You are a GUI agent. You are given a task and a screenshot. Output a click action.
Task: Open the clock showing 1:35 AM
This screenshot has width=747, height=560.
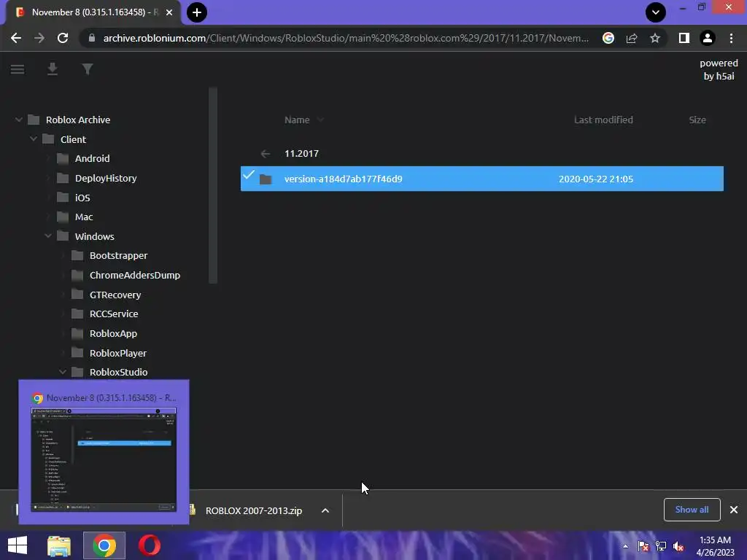coord(715,546)
